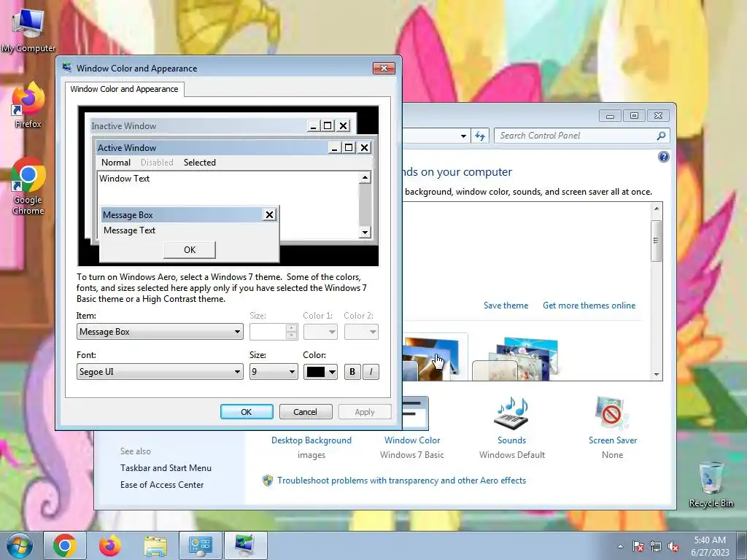Open the font Size dropdown showing 9
This screenshot has height=560, width=747.
tap(274, 372)
